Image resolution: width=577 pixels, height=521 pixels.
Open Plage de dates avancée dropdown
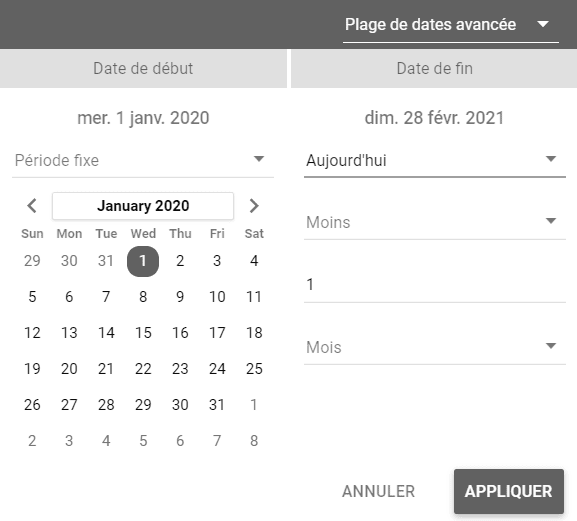click(x=451, y=25)
